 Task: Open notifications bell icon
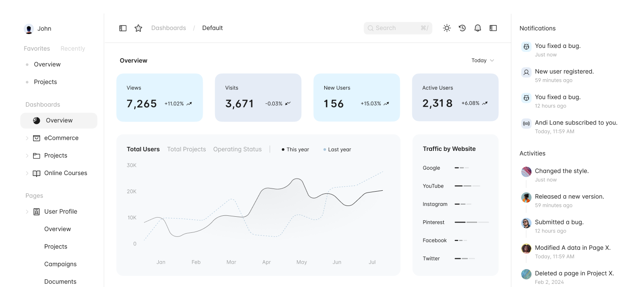click(x=478, y=28)
